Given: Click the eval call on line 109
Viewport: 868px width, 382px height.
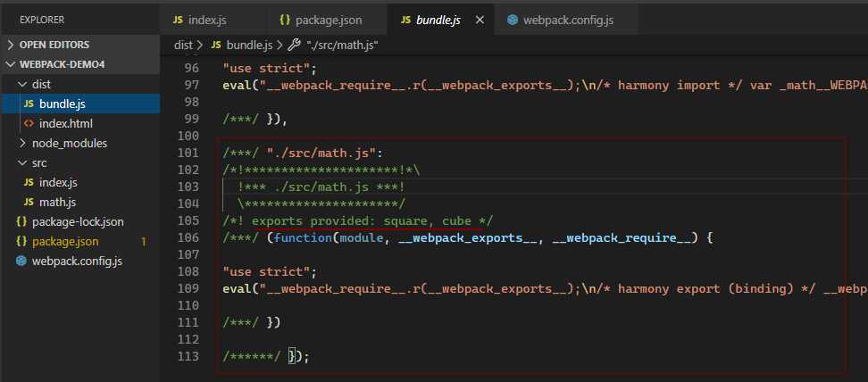Looking at the screenshot, I should (237, 288).
